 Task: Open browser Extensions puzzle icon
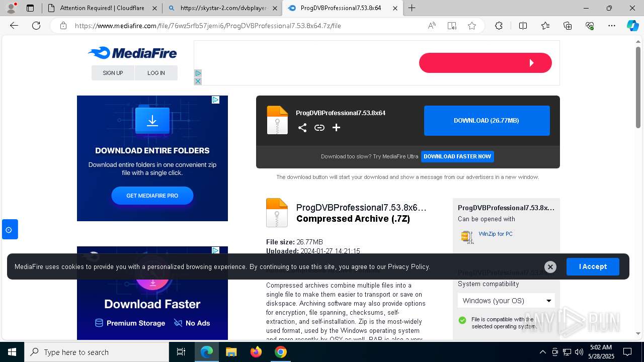pos(499,26)
